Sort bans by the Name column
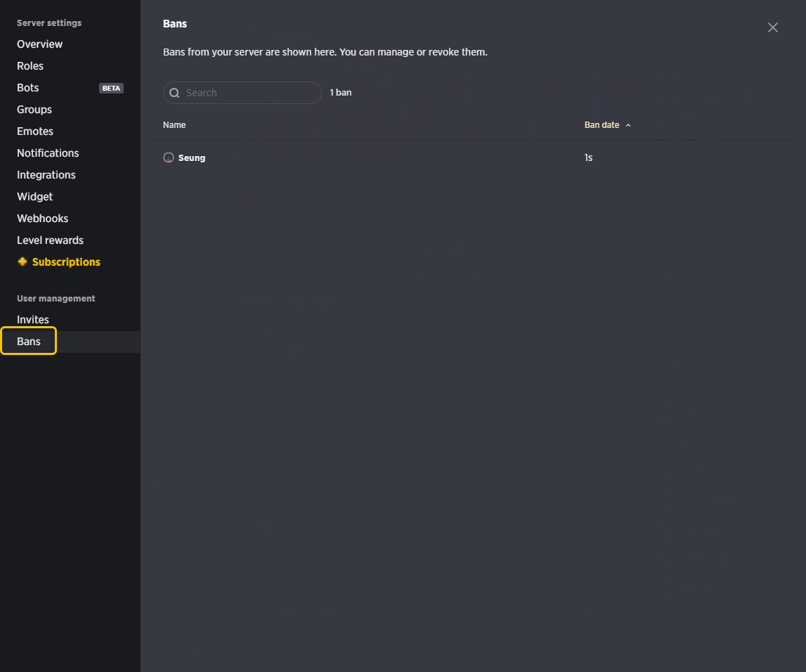Image resolution: width=806 pixels, height=672 pixels. (x=174, y=125)
